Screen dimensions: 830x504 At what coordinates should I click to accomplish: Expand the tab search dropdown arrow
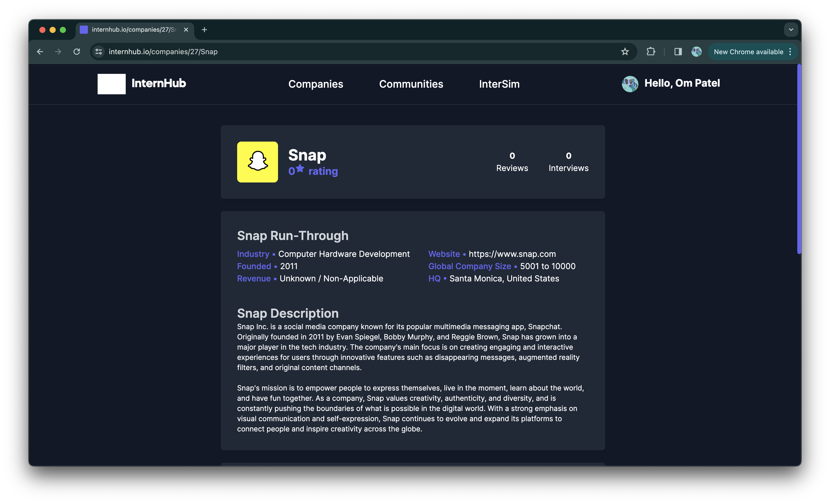click(x=791, y=30)
